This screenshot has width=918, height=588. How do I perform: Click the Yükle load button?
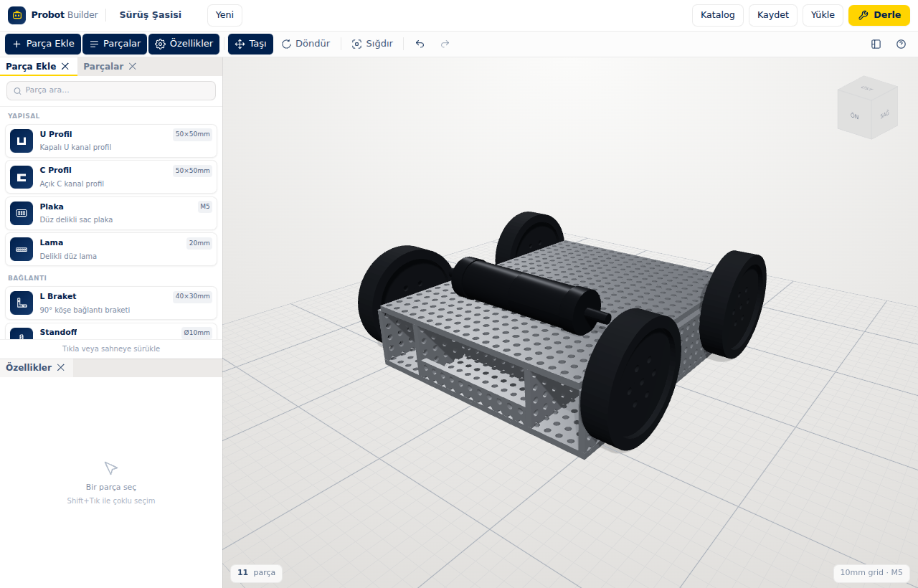(823, 15)
